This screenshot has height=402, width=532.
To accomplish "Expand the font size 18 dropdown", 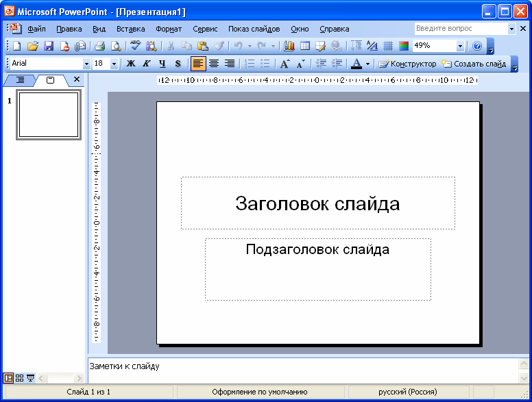I will pyautogui.click(x=114, y=64).
